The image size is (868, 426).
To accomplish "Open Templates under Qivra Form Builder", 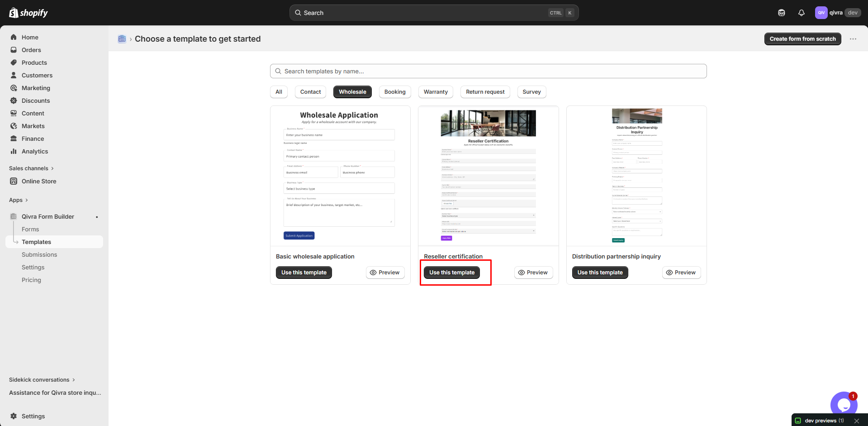I will pyautogui.click(x=54, y=242).
